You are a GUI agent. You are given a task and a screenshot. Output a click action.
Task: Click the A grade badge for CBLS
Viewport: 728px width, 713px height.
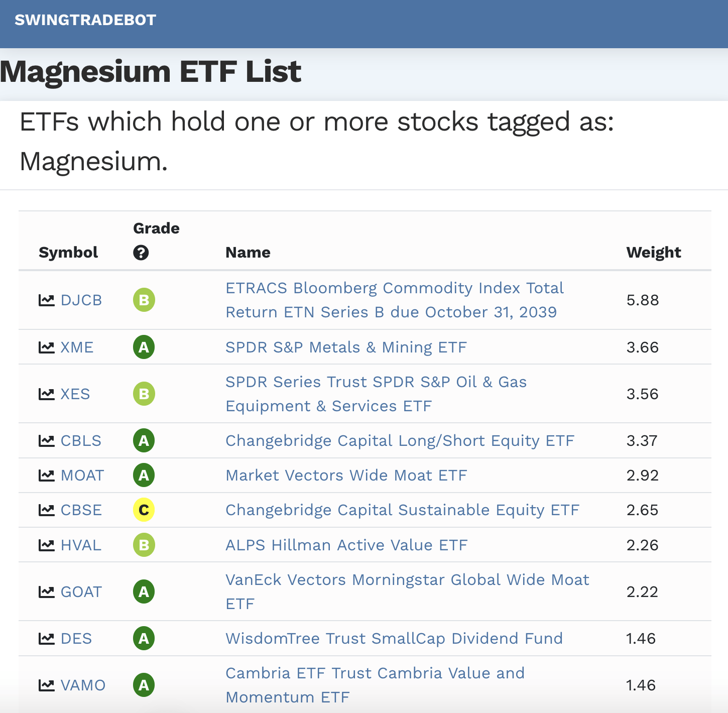coord(144,441)
